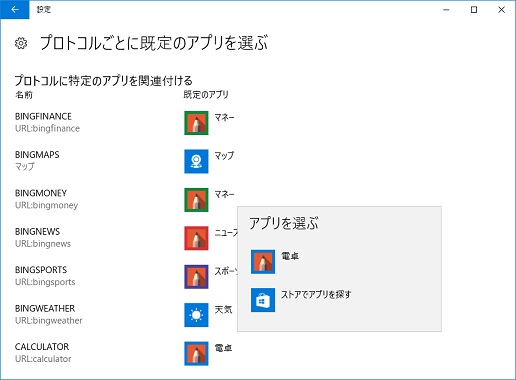
Task: Click the 名前 column header
Action: pyautogui.click(x=24, y=95)
